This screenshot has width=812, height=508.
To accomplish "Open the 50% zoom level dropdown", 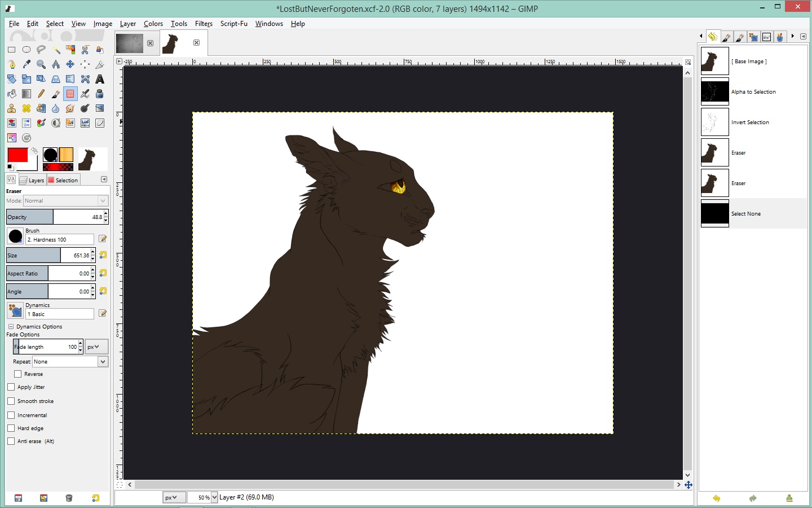I will click(x=214, y=497).
